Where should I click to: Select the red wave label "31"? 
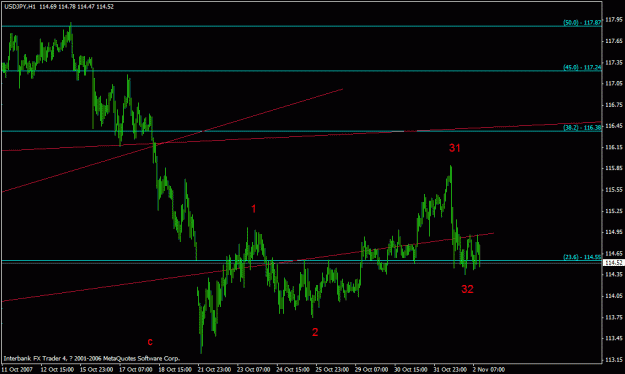coord(455,148)
